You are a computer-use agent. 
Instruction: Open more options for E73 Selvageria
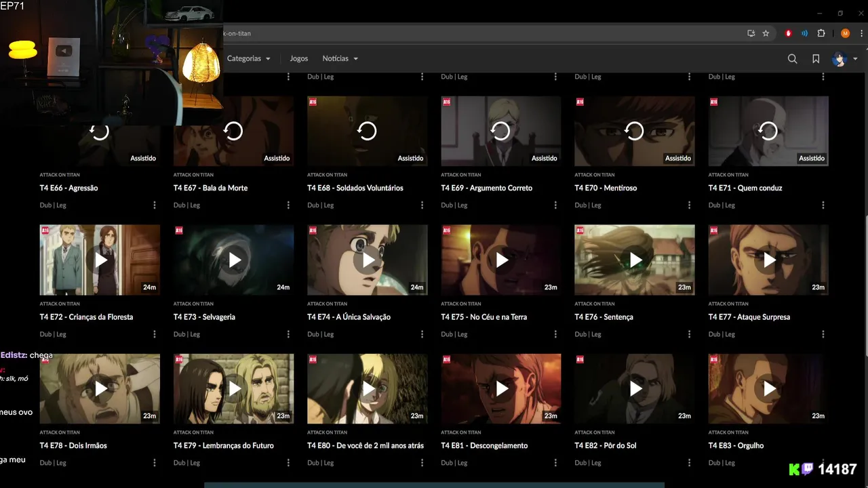pos(288,334)
